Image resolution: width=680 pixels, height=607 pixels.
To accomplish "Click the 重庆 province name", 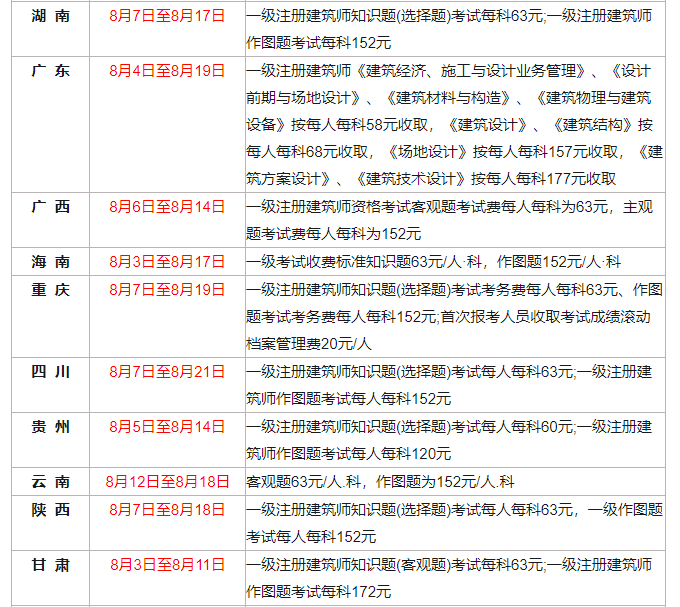I will pos(50,289).
